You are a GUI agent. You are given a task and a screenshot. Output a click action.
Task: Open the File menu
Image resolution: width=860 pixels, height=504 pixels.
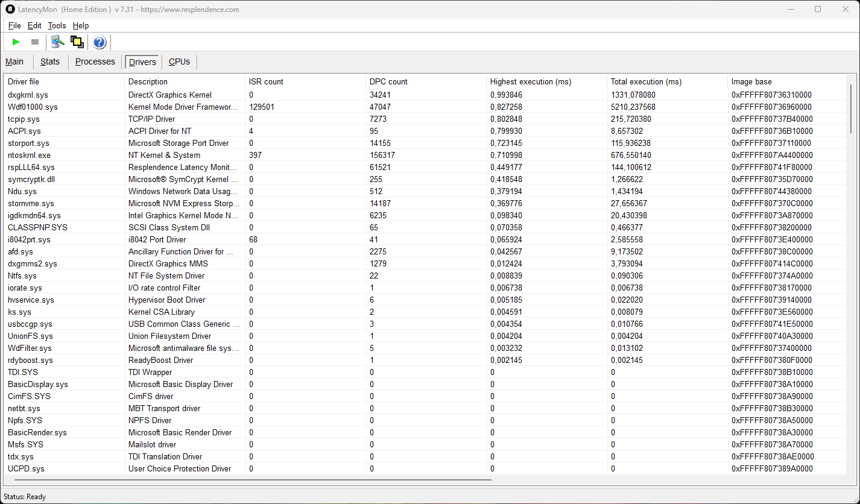click(14, 25)
